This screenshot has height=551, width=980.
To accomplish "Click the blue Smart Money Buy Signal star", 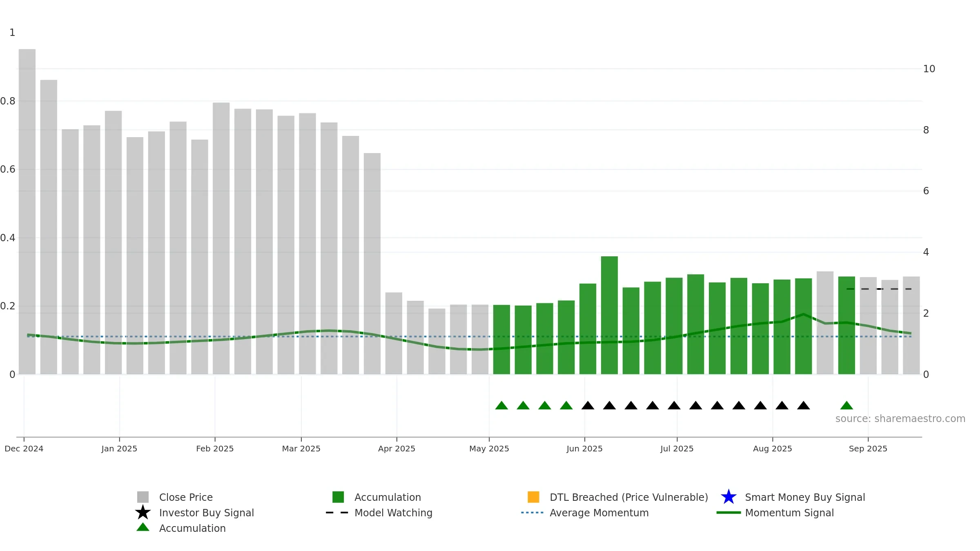I will (x=728, y=497).
